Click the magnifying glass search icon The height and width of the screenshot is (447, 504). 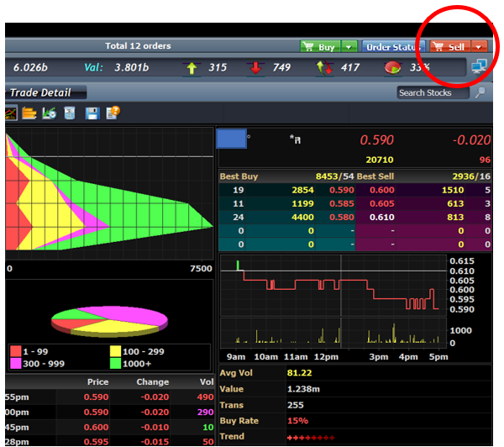click(480, 92)
